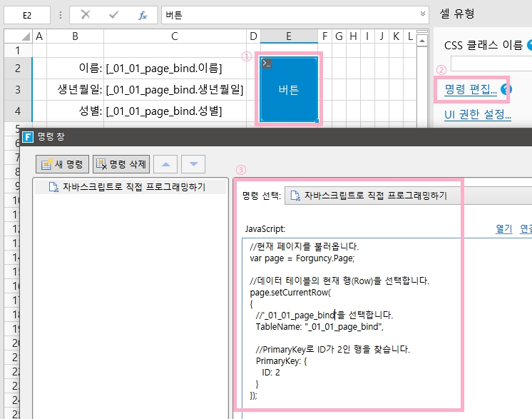Click the move command down arrow
532x419 pixels.
(x=193, y=164)
